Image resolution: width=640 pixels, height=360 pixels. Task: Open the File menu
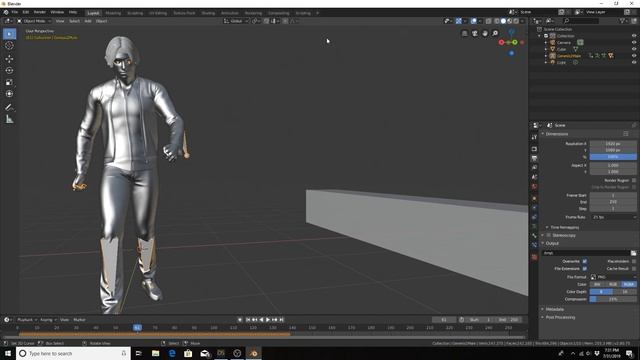14,12
